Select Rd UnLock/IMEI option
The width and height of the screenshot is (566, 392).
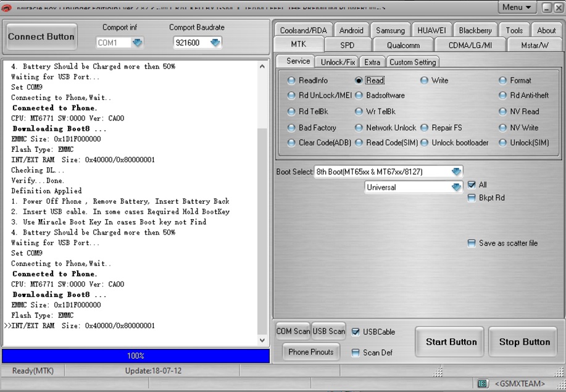[319, 95]
